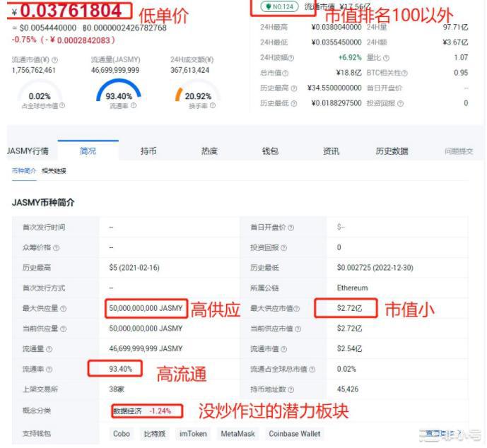Click the 1,756,762,461 market cap value
The height and width of the screenshot is (448, 487).
pos(33,71)
